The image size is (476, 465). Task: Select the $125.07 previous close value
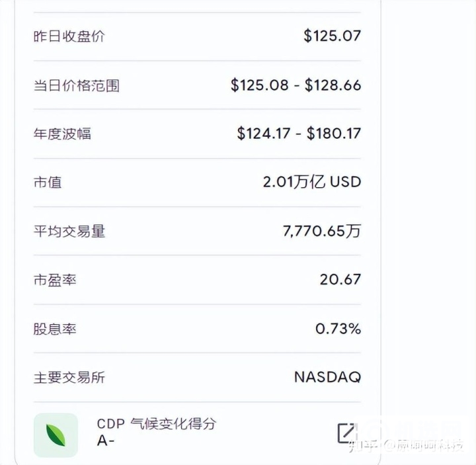tap(332, 36)
